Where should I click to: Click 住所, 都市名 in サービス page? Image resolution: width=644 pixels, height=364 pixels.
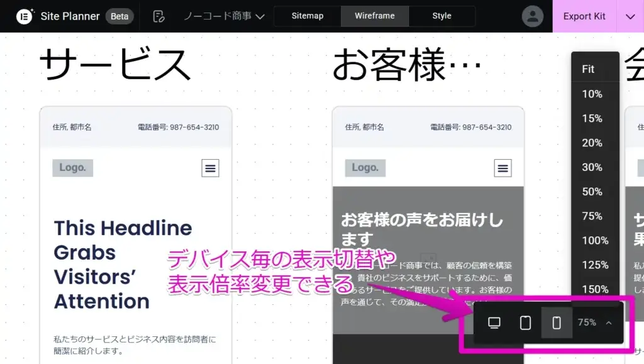(72, 127)
